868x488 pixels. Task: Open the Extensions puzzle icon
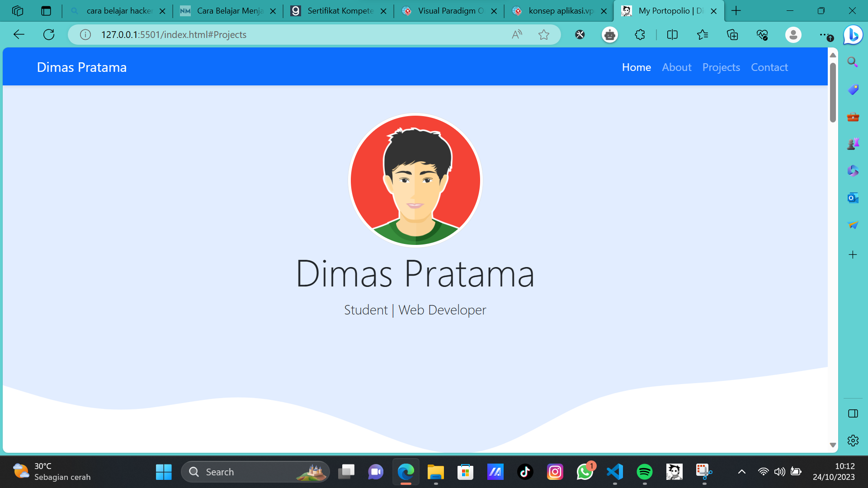pyautogui.click(x=640, y=34)
